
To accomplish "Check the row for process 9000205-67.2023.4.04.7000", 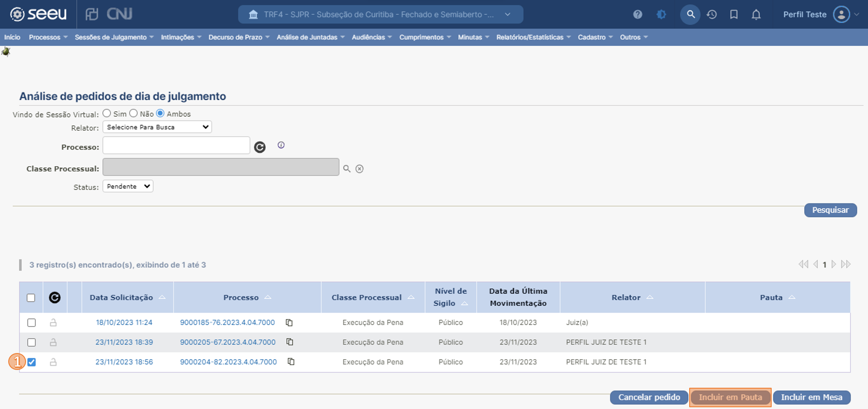I will pyautogui.click(x=31, y=342).
